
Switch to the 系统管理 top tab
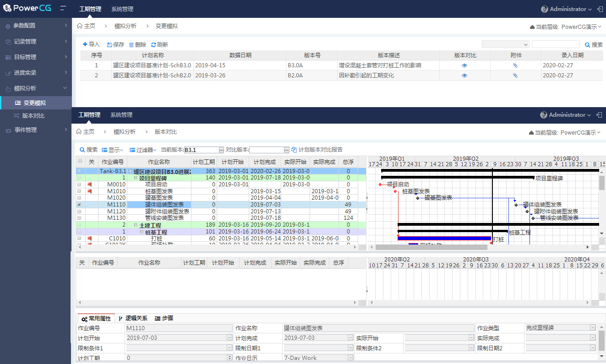tap(122, 9)
